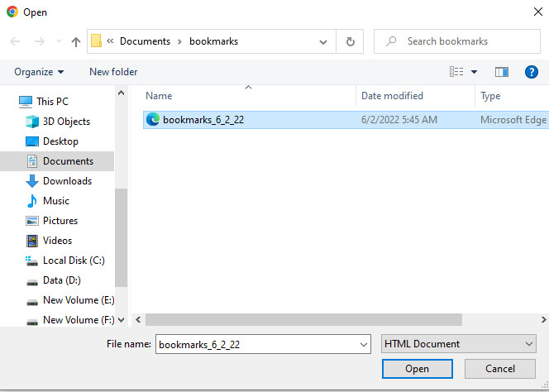Image resolution: width=549 pixels, height=392 pixels.
Task: Select Data (D:) drive
Action: [62, 280]
